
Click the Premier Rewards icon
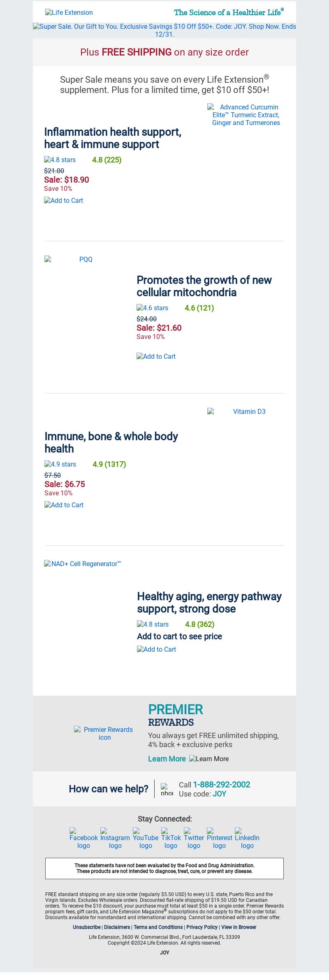[104, 733]
